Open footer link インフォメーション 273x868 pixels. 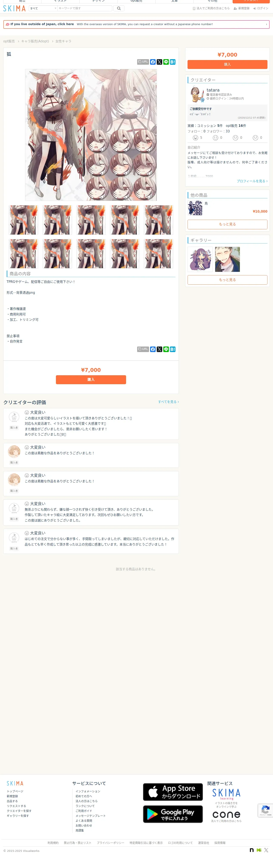pyautogui.click(x=88, y=791)
